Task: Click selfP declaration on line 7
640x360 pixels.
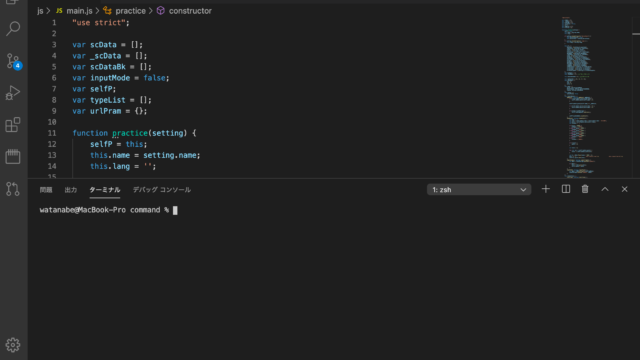Action: click(101, 89)
